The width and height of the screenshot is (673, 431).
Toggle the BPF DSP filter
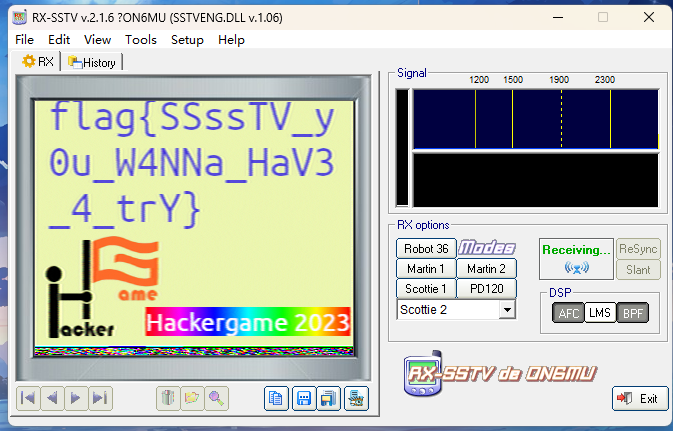click(x=633, y=313)
